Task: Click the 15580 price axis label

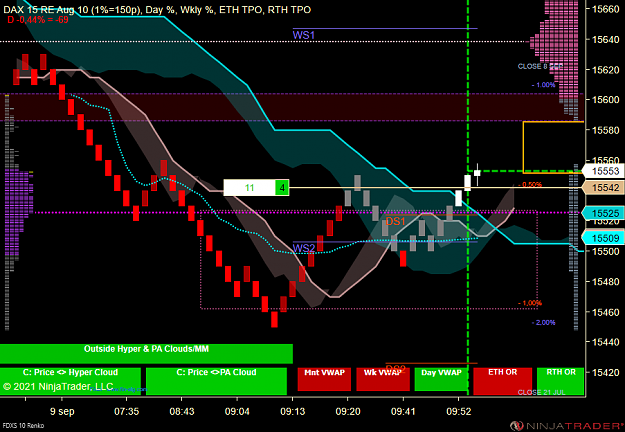Action: click(x=605, y=130)
